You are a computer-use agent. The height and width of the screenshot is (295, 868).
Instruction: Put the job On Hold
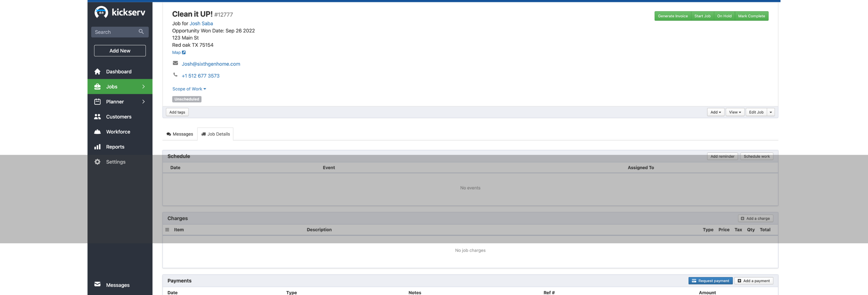point(724,16)
